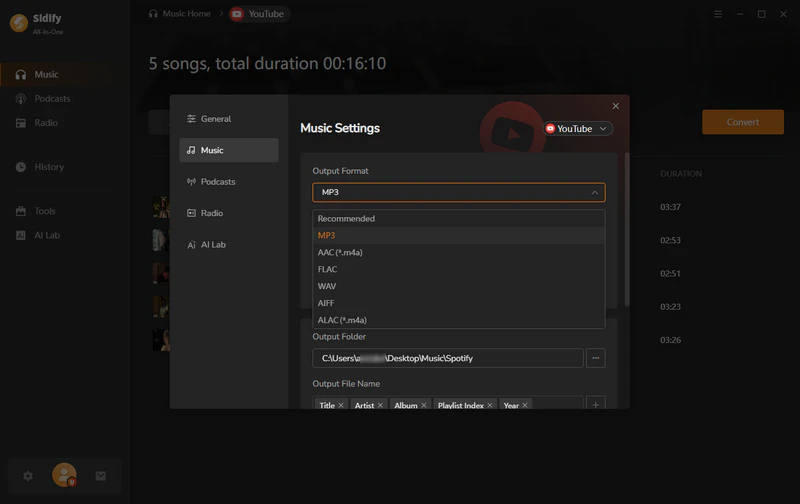Click the YouTube breadcrumb

[259, 14]
